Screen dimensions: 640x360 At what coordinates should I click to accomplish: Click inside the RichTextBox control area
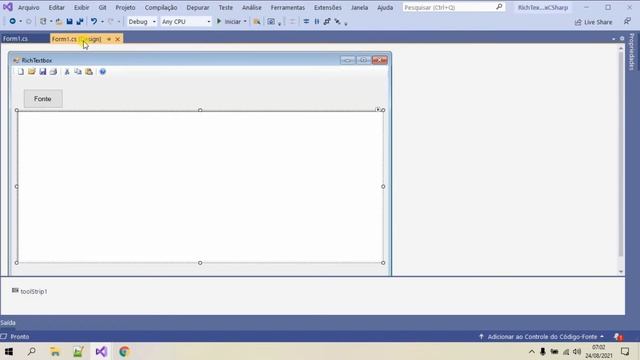(x=200, y=187)
